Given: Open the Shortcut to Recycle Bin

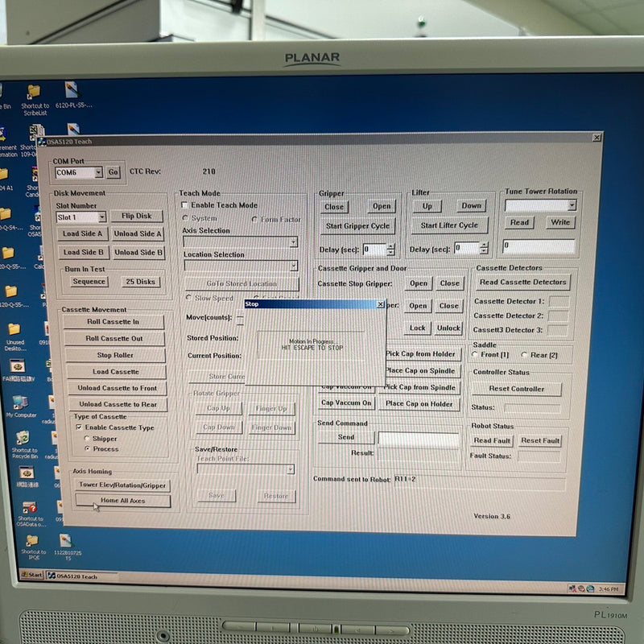Looking at the screenshot, I should click(x=22, y=439).
